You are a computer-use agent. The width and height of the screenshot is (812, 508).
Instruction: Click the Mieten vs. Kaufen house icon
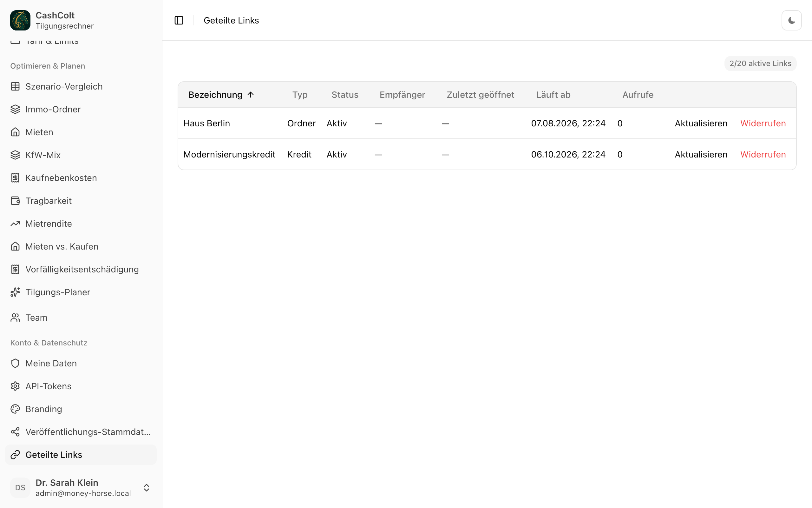click(x=15, y=246)
